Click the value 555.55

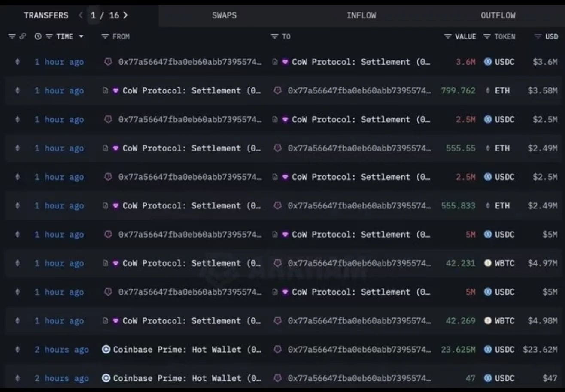461,148
